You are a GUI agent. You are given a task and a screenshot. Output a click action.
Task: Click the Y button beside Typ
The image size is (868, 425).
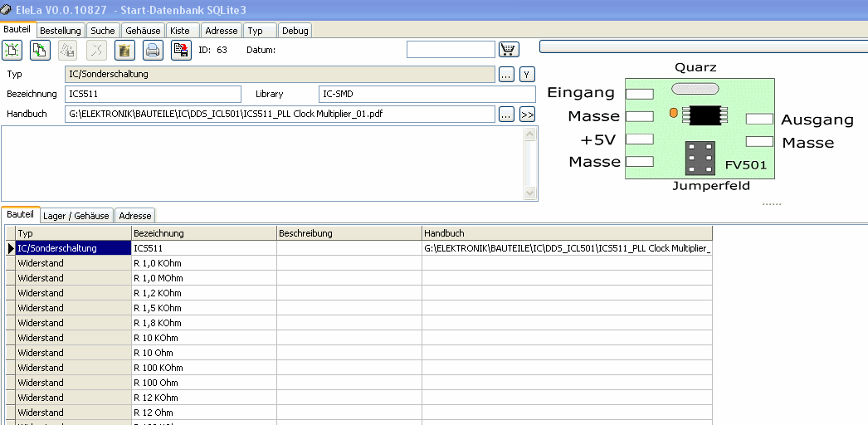527,74
